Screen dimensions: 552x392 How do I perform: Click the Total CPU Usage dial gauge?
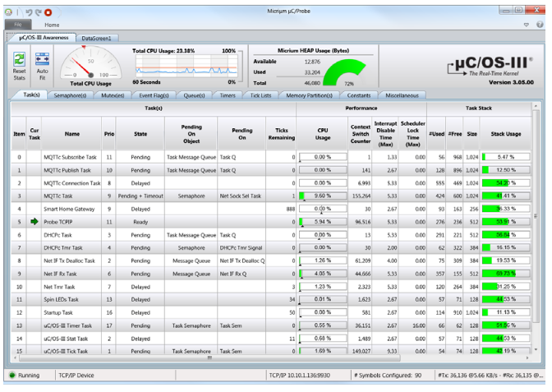click(x=90, y=62)
